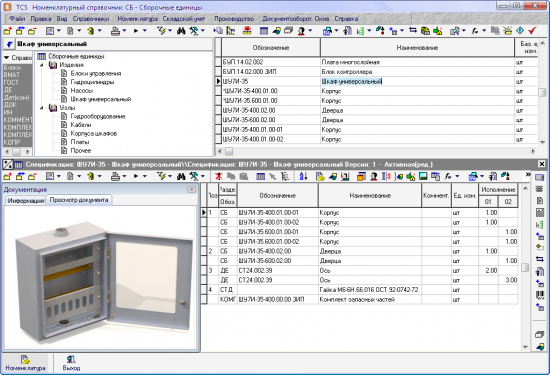Click the green Excel export icon in top toolbar
The image size is (550, 375).
point(360,31)
